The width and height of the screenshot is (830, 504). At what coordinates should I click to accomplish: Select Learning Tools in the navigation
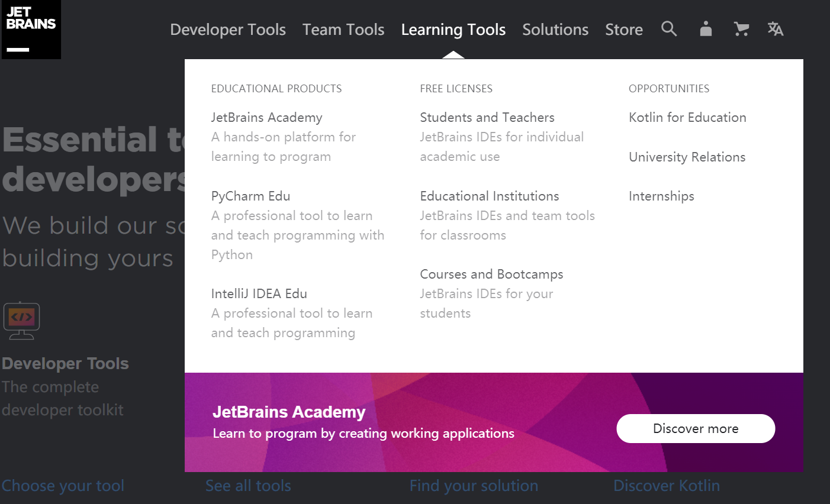(x=453, y=29)
